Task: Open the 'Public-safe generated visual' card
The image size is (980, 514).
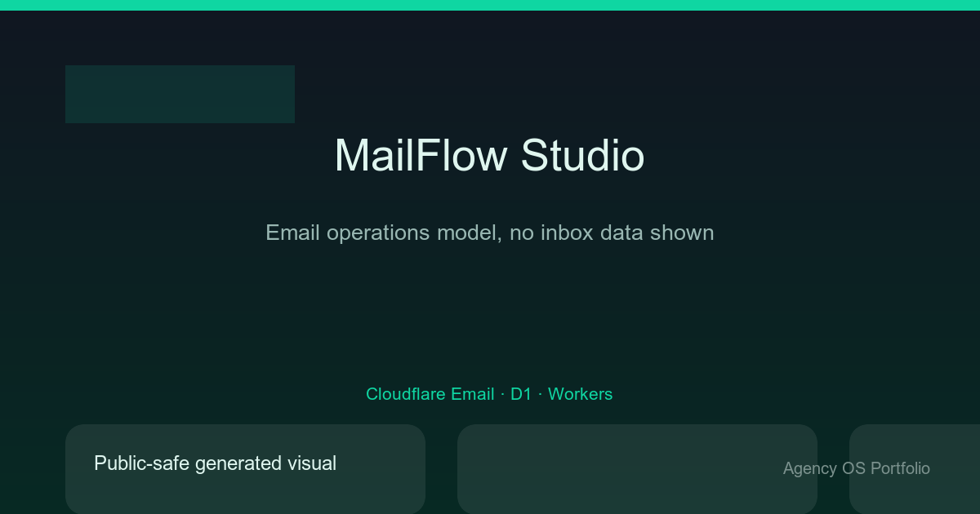Action: click(245, 469)
